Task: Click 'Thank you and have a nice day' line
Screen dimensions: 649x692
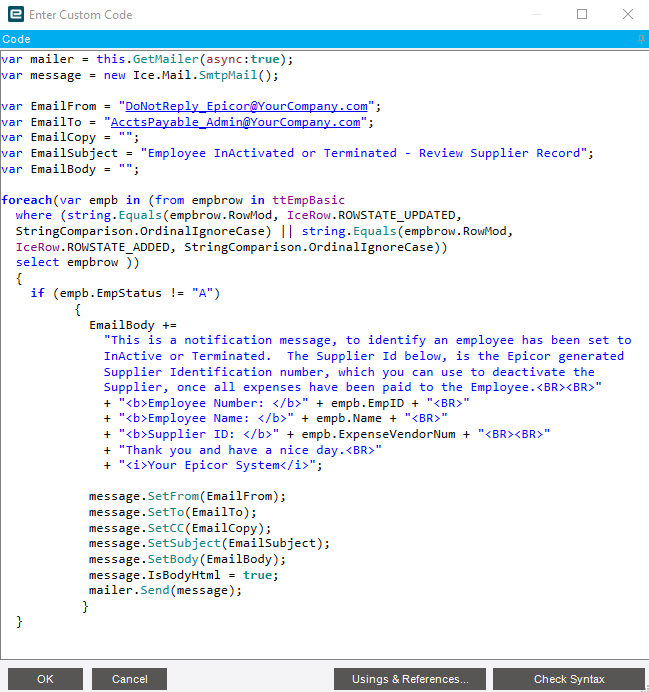Action: pyautogui.click(x=243, y=450)
